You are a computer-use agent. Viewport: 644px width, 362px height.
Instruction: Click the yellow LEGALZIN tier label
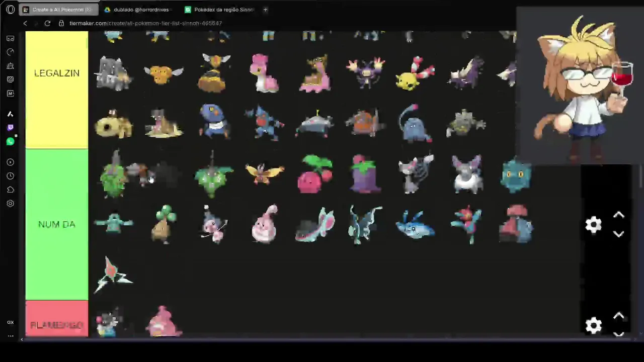[x=57, y=73]
